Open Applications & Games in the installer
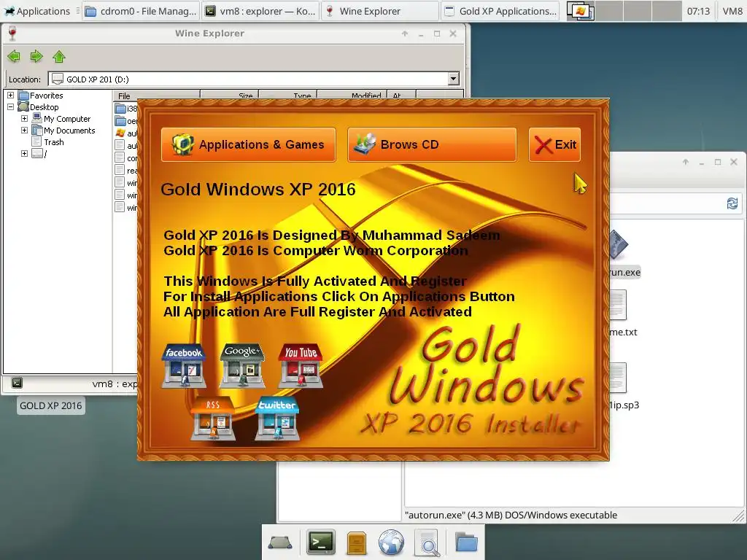 [x=248, y=144]
